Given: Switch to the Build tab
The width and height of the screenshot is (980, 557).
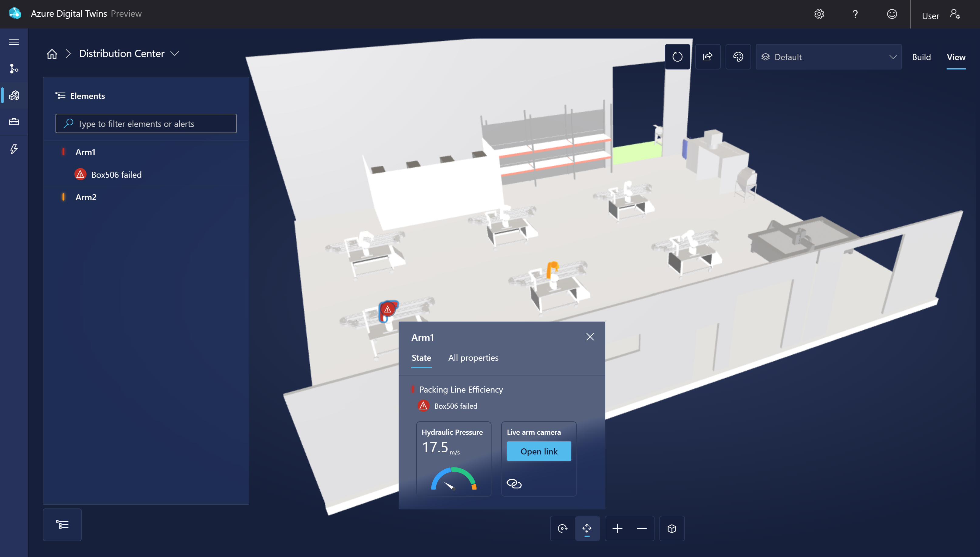Looking at the screenshot, I should (921, 56).
